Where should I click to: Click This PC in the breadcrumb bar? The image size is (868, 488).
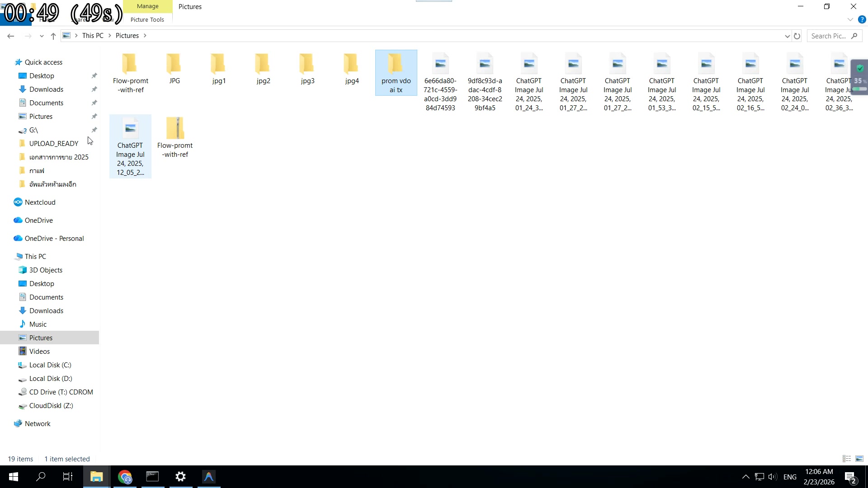92,35
